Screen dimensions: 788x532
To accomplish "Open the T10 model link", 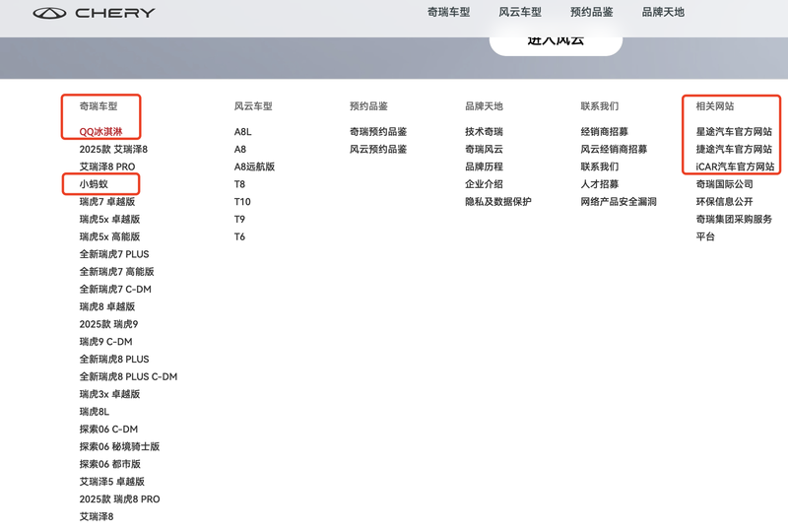I will tap(242, 202).
